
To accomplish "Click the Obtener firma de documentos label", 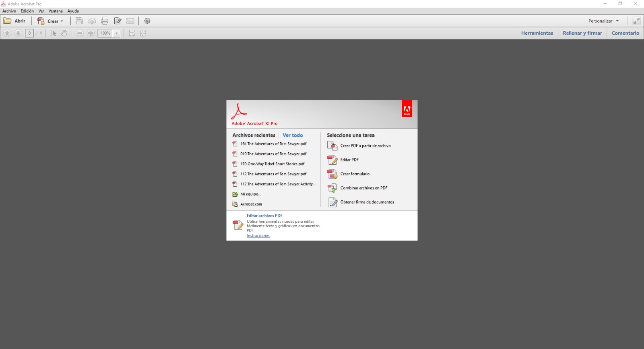I will [x=367, y=202].
